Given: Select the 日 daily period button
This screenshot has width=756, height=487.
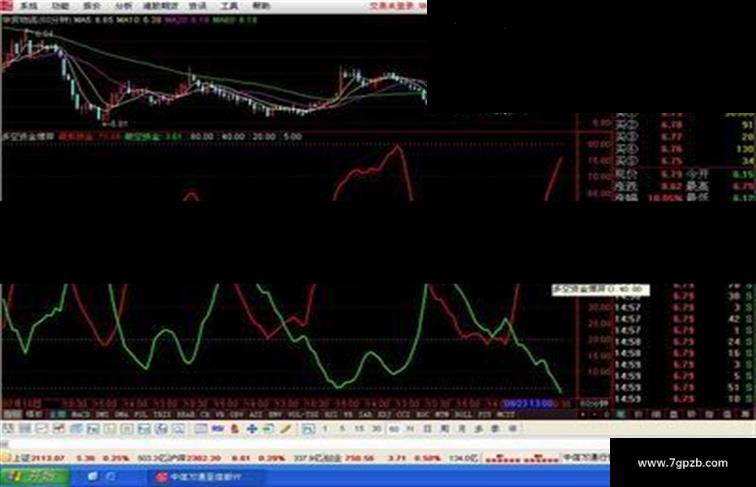Looking at the screenshot, I should (x=427, y=429).
